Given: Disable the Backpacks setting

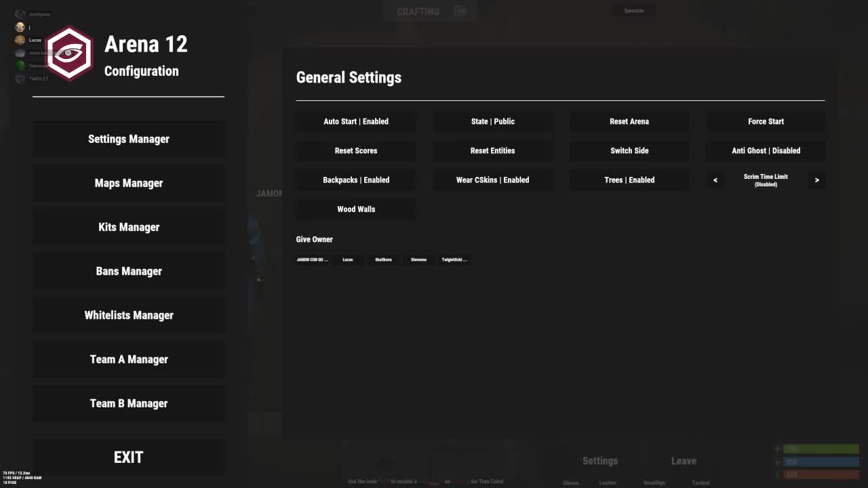Looking at the screenshot, I should click(x=356, y=180).
